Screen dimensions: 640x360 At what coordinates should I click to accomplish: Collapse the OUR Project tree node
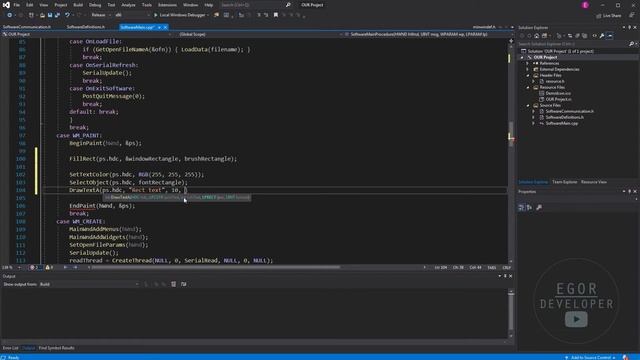(x=522, y=58)
